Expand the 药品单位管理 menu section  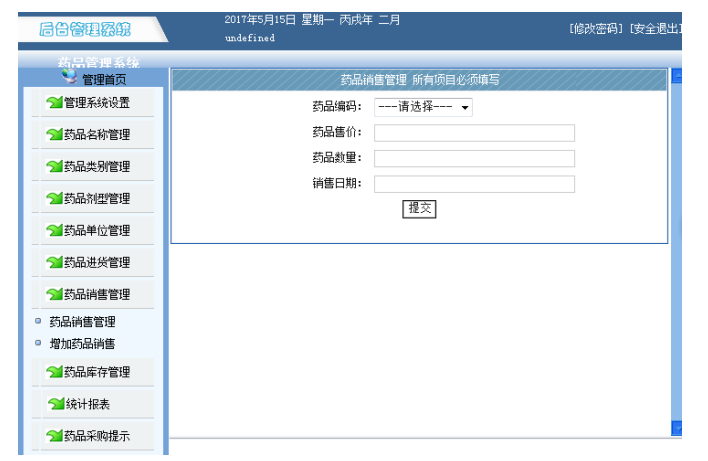pyautogui.click(x=97, y=230)
